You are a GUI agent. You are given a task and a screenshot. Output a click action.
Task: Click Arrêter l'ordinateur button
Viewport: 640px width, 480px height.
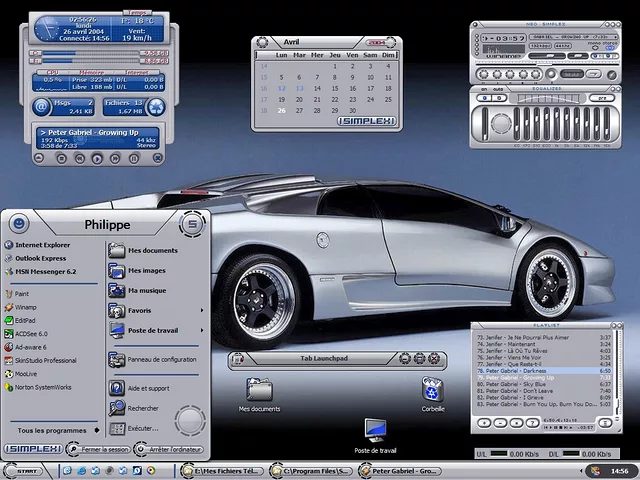(x=171, y=448)
